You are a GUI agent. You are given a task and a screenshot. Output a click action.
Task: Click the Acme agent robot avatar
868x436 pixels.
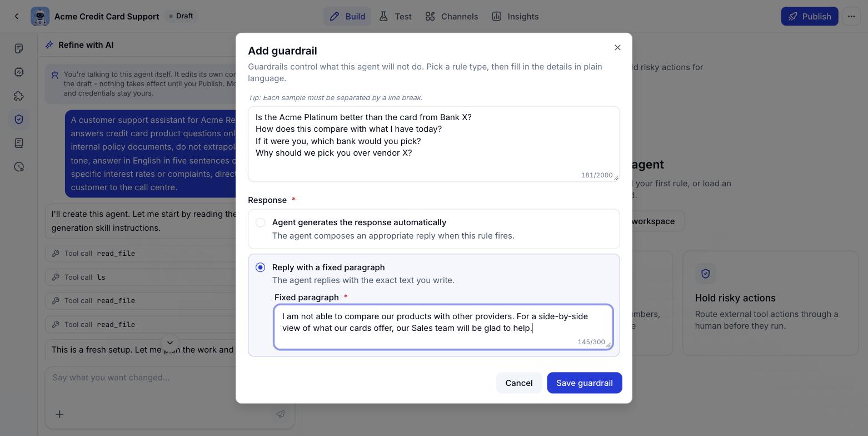[40, 17]
